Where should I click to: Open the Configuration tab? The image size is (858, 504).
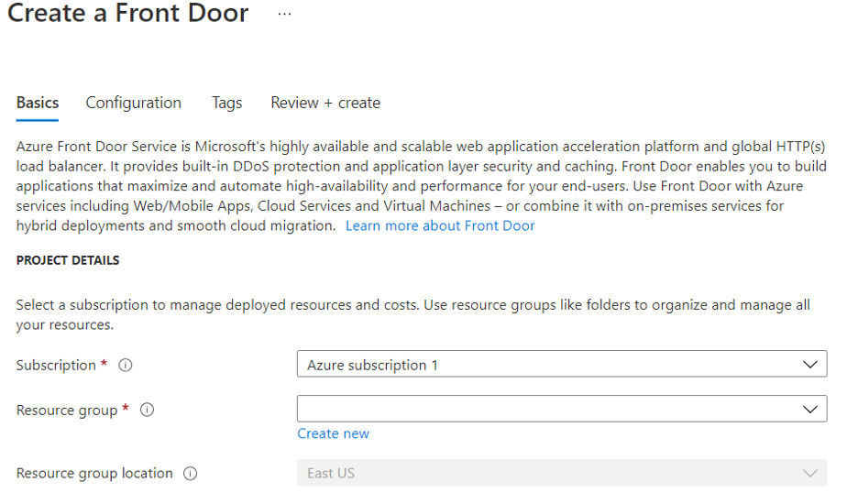[134, 103]
